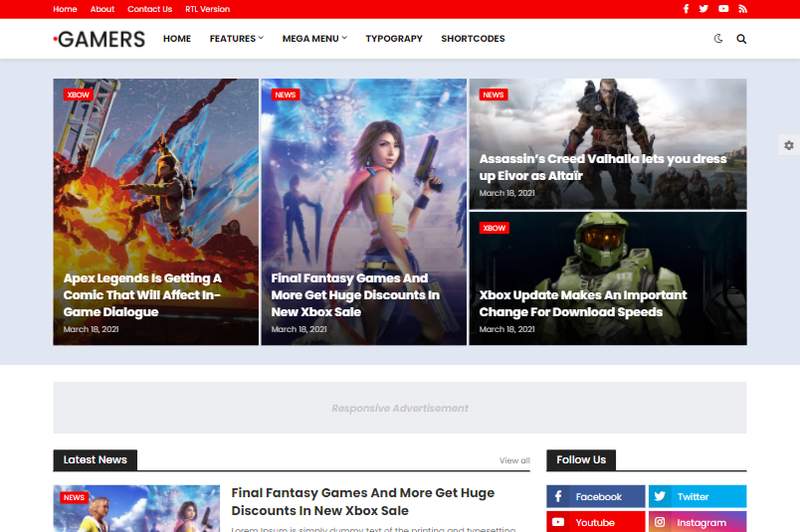Toggle dark mode moon icon

click(x=718, y=39)
